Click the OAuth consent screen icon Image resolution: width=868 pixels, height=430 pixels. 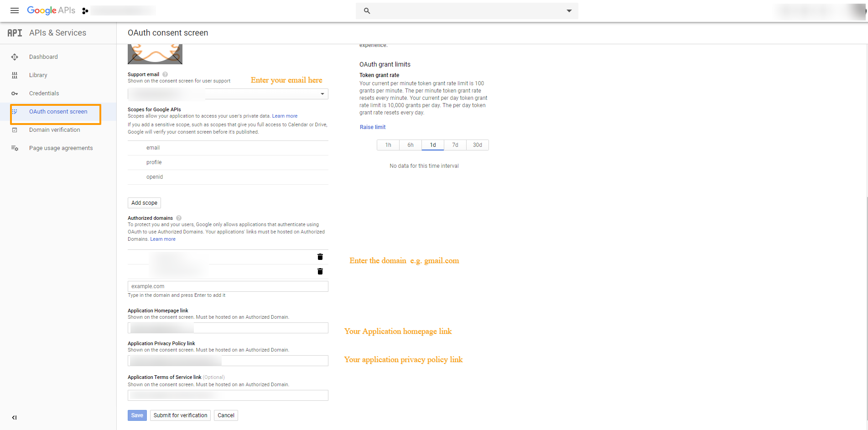15,112
